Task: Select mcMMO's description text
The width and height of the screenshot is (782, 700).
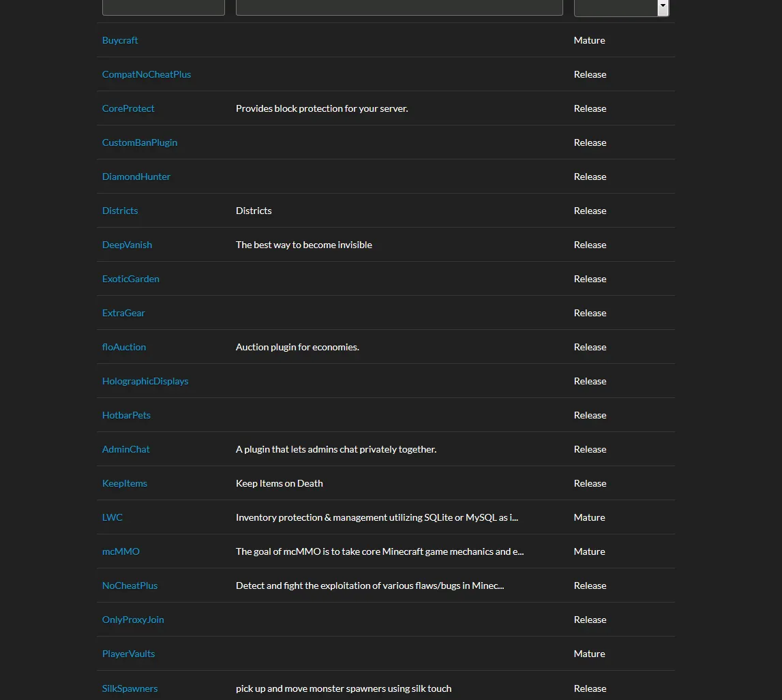Action: click(380, 551)
